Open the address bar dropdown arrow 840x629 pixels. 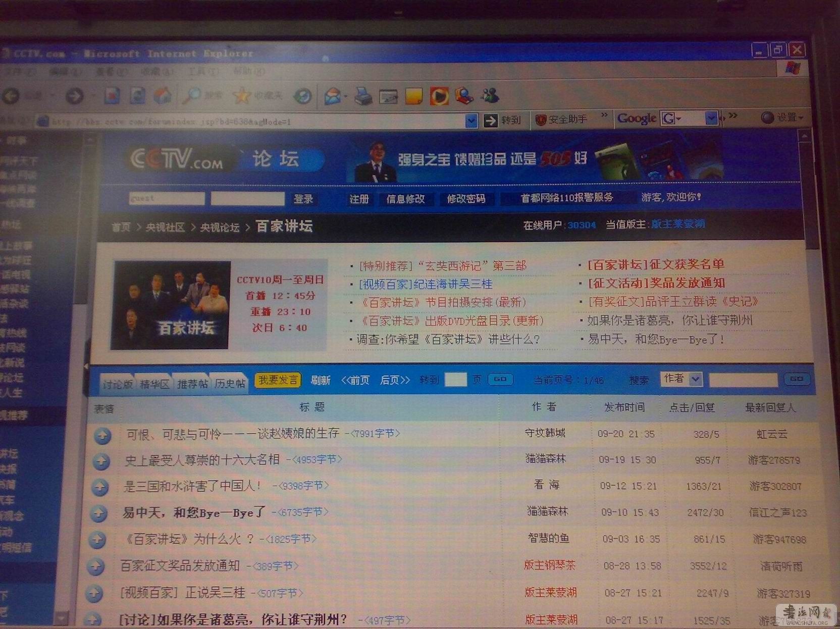point(471,121)
